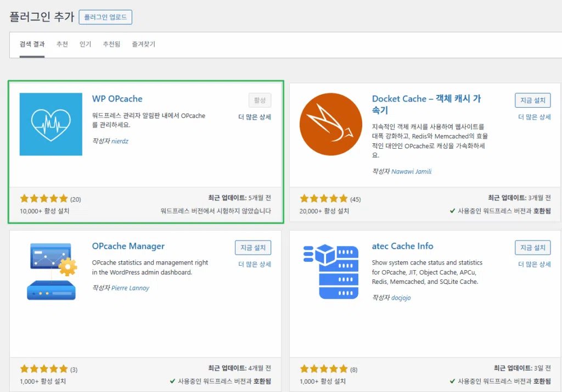Screen dimensions: 562x392
Task: Click the '10,000+ 활성 설치' text
Action: [44, 211]
